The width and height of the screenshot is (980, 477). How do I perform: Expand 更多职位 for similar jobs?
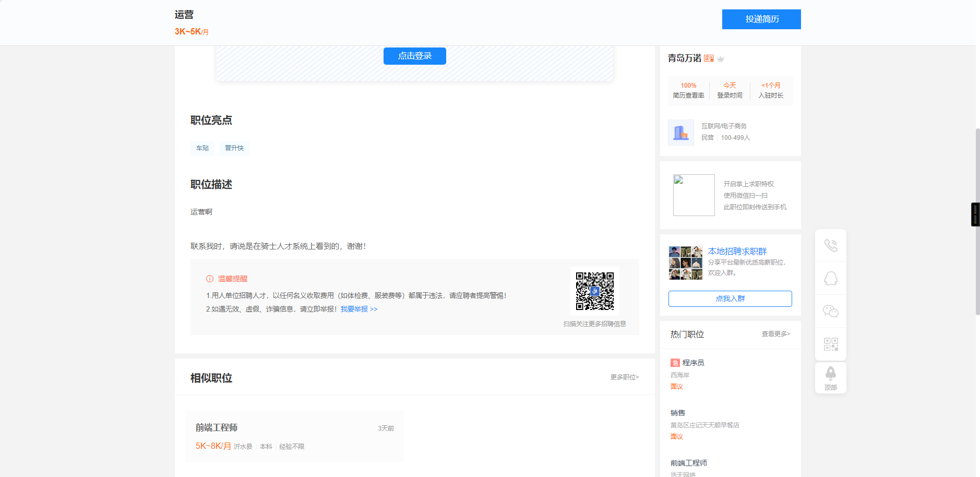624,377
